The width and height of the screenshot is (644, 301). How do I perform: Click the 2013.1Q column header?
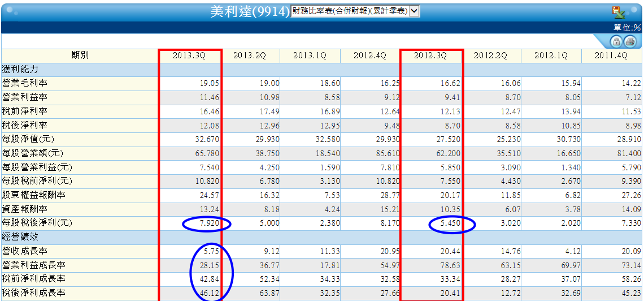point(310,56)
